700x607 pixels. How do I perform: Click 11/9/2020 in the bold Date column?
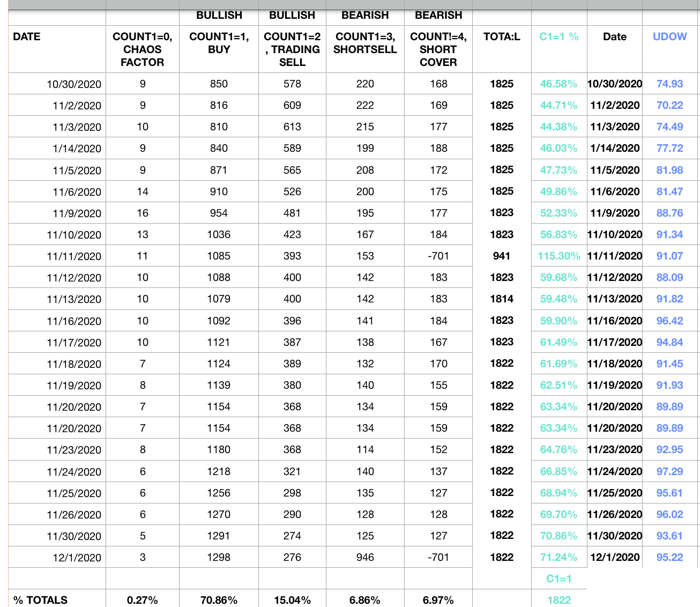(615, 213)
